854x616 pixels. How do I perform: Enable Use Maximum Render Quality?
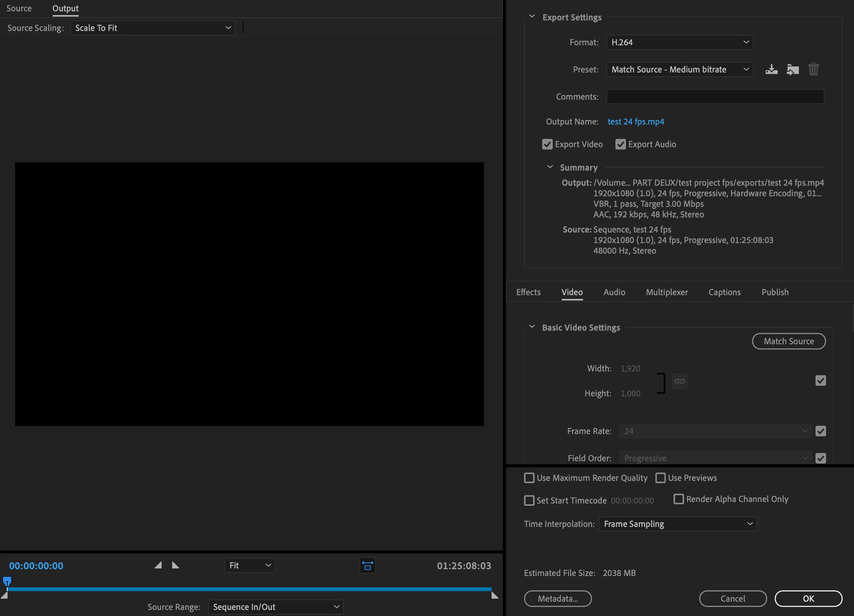point(529,478)
